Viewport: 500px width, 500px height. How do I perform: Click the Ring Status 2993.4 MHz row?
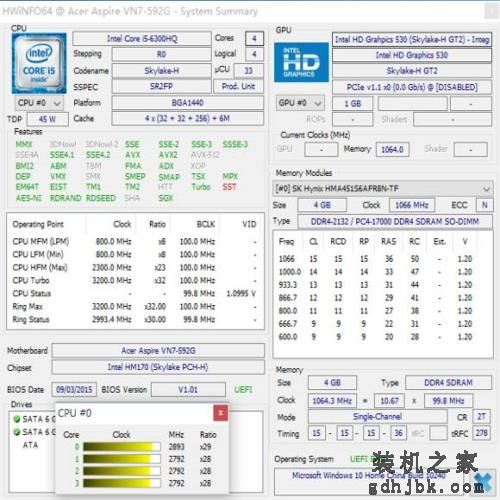pyautogui.click(x=135, y=319)
